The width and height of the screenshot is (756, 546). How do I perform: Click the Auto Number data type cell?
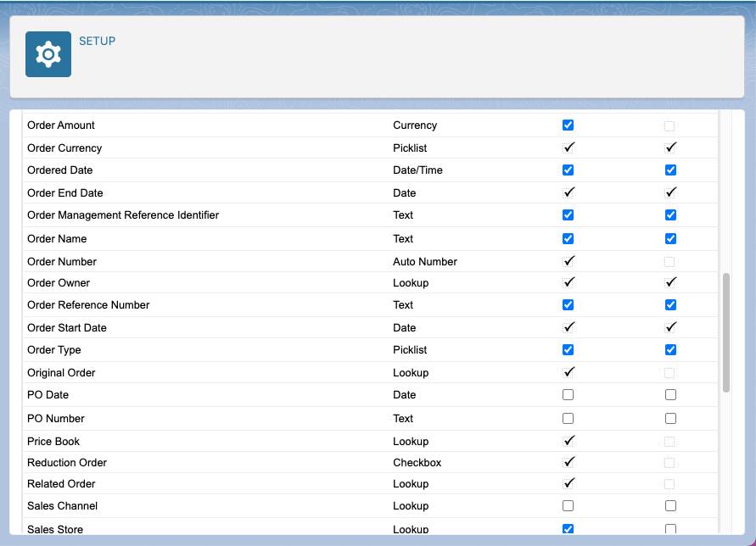pos(425,262)
